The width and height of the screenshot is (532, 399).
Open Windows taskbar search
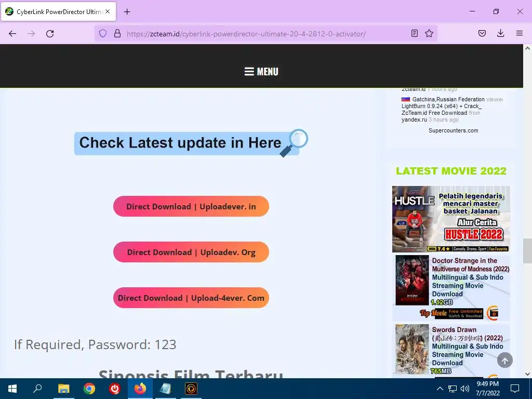[37, 389]
